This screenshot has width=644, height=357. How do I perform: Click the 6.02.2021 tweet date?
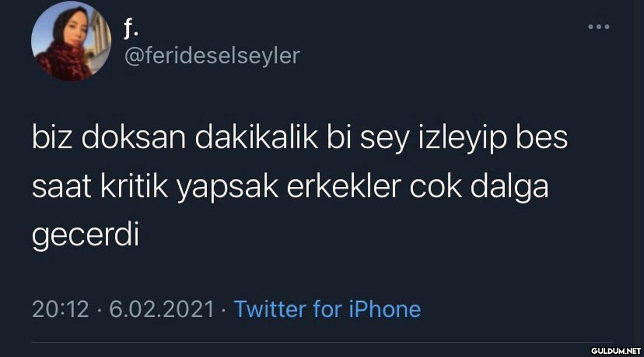[162, 310]
